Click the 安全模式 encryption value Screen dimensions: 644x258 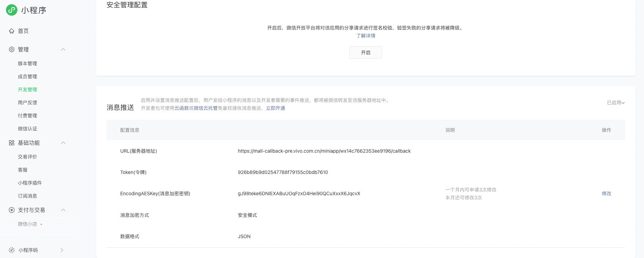(x=247, y=215)
